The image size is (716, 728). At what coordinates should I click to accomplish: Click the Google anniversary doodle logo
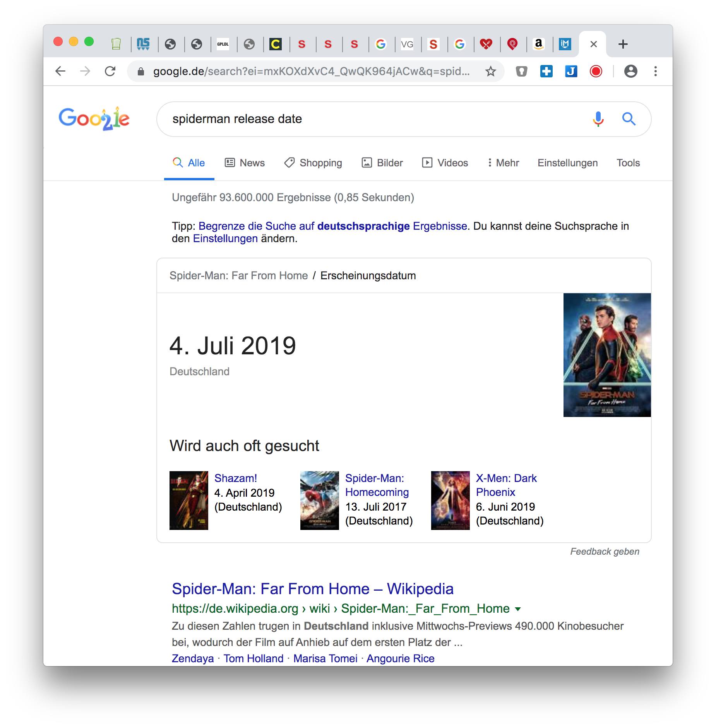94,118
